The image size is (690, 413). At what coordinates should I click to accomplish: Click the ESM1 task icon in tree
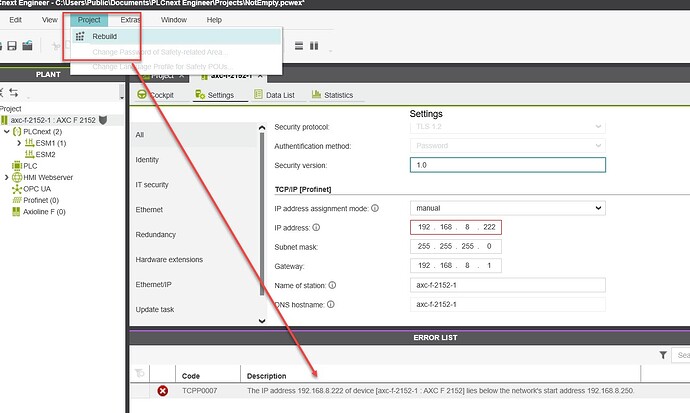[x=29, y=143]
